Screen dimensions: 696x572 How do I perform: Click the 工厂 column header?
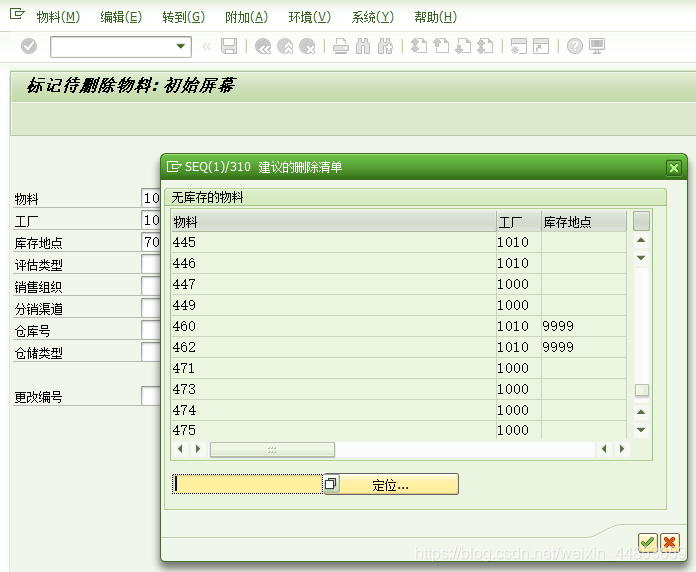coord(519,221)
